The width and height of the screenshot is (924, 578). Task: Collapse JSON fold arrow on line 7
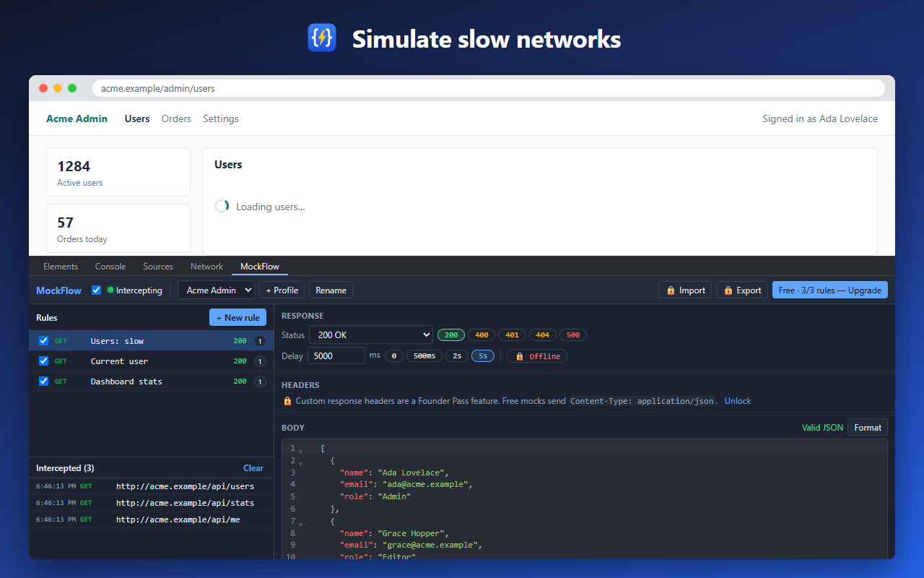[300, 524]
